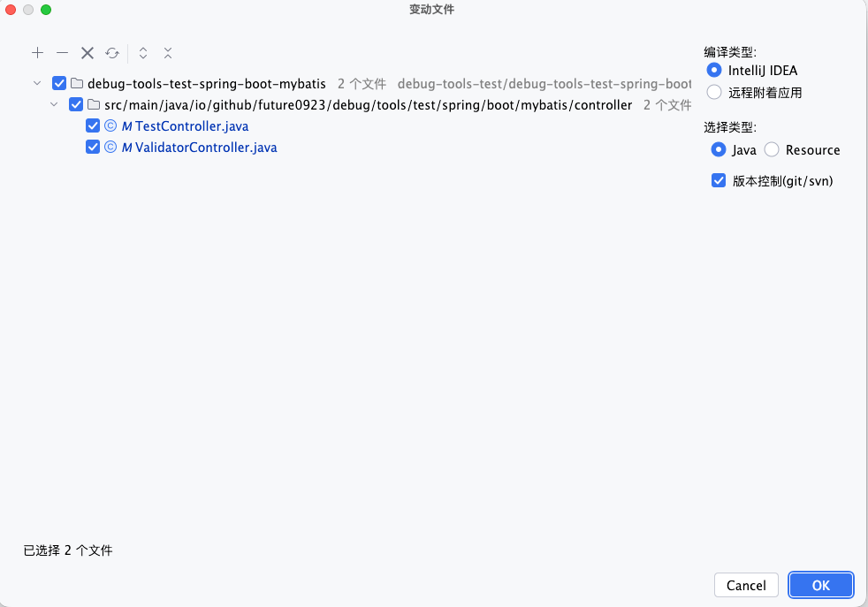Click the green zoom window button
The height and width of the screenshot is (607, 868).
pyautogui.click(x=46, y=10)
